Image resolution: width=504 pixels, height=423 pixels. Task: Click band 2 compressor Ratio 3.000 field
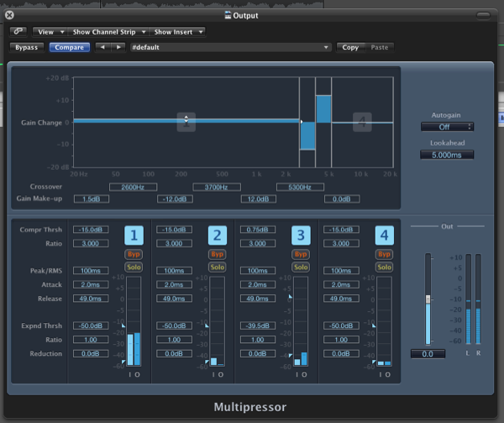[x=174, y=243]
